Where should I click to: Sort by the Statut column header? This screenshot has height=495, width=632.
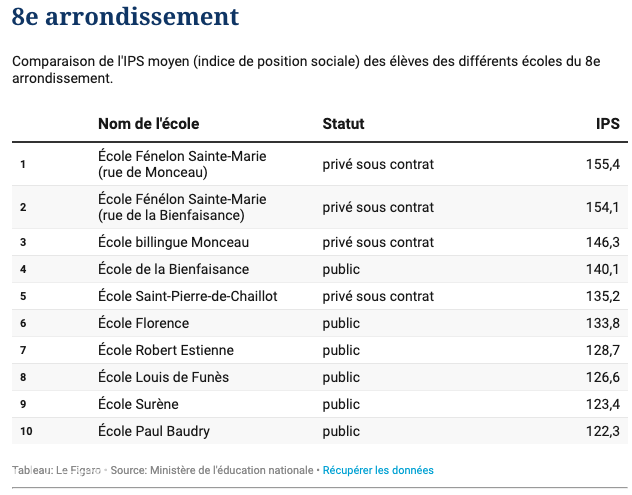coord(343,124)
